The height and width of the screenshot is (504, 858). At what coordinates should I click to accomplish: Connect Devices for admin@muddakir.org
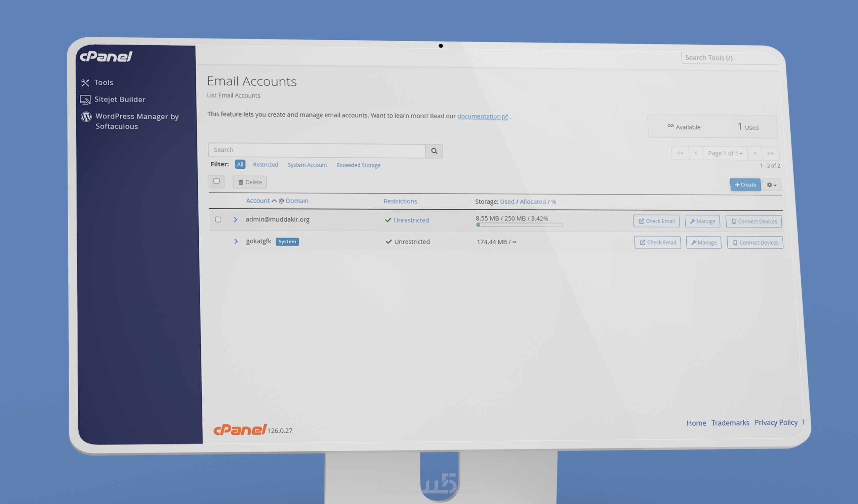coord(753,221)
